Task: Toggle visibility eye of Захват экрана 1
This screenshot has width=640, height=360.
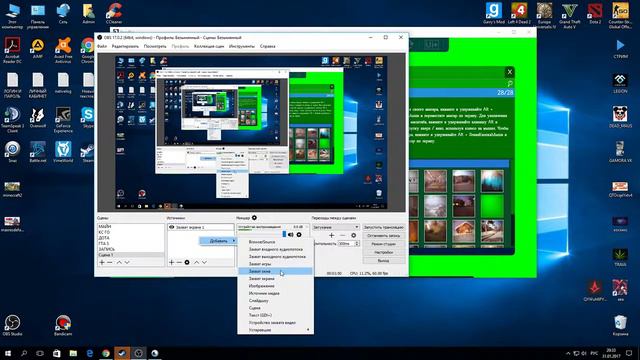Action: [171, 227]
